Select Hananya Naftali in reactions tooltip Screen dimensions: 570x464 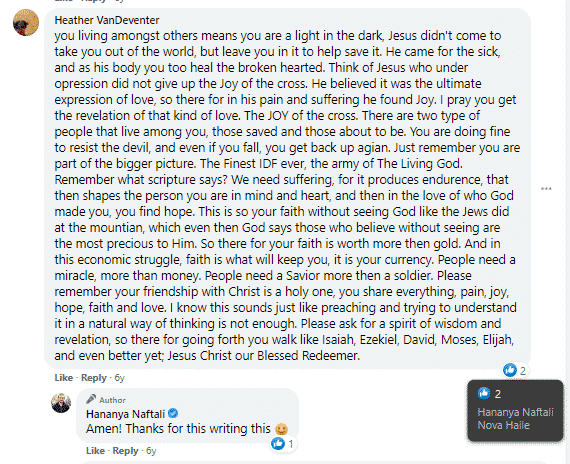[x=515, y=412]
